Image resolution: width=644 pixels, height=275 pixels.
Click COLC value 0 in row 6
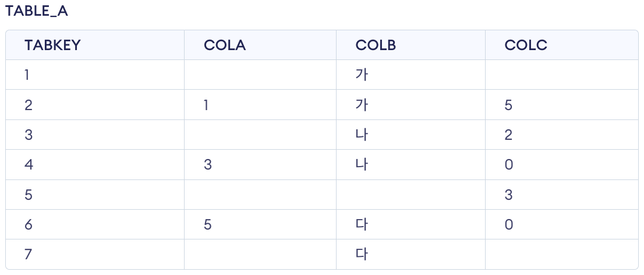[509, 225]
